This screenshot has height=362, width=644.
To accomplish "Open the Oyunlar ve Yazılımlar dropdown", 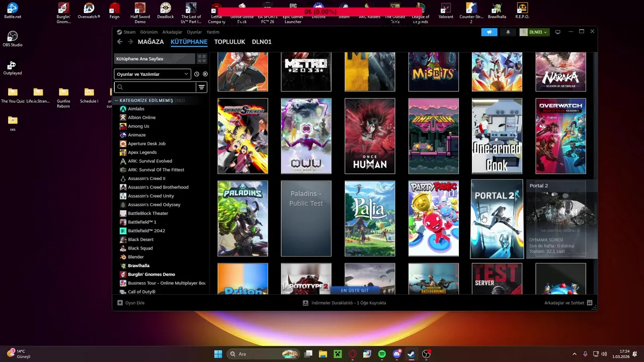I will pyautogui.click(x=152, y=74).
